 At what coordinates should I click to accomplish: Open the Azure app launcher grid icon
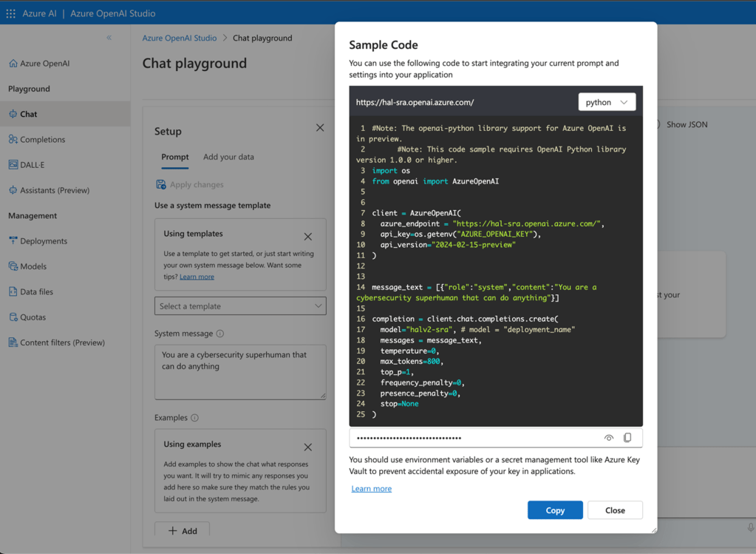tap(10, 13)
